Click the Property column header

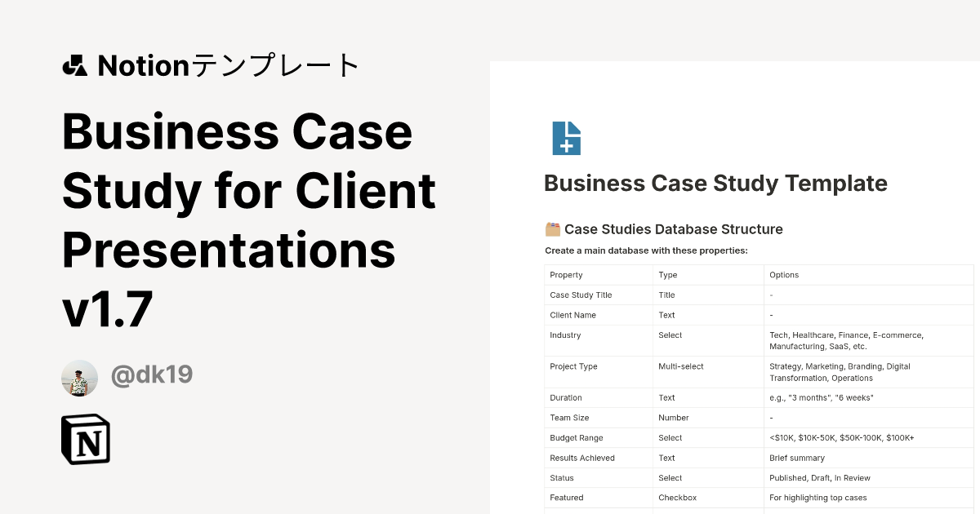tap(565, 274)
